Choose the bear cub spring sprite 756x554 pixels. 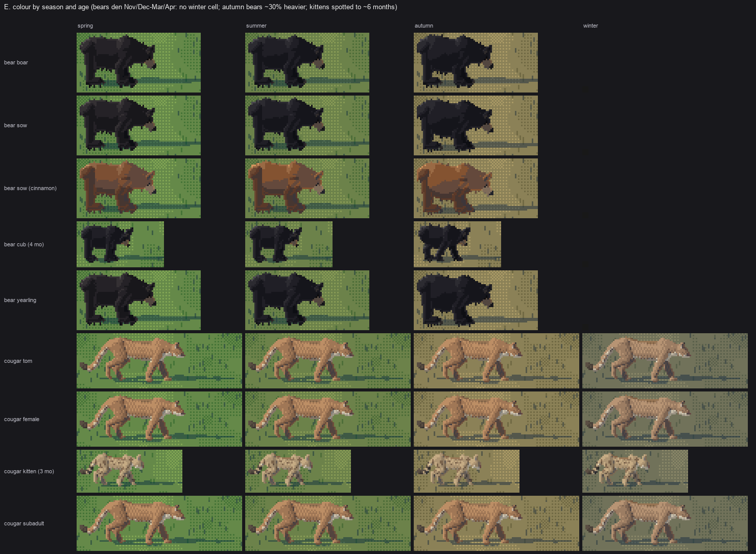[x=120, y=244]
